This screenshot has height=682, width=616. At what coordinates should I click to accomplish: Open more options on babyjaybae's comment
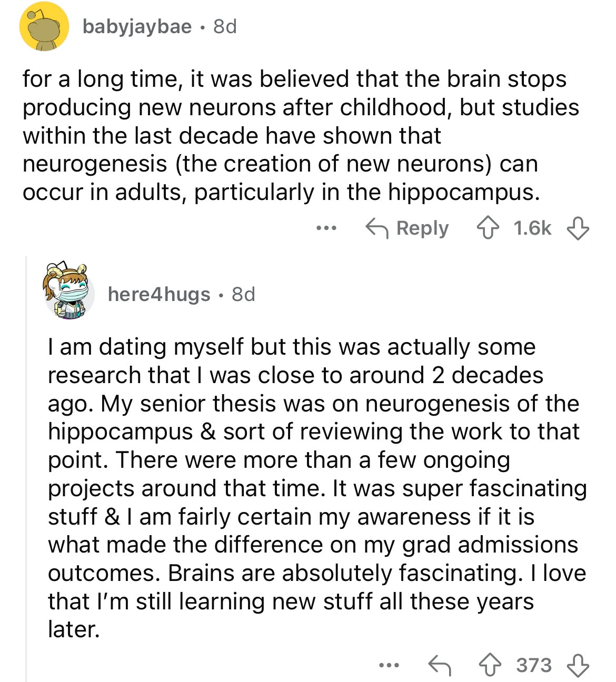(x=326, y=228)
